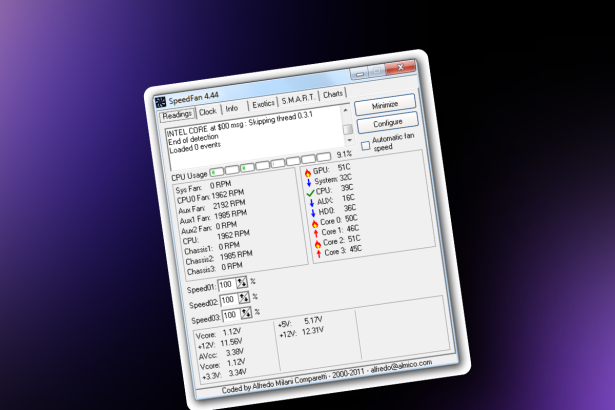
Task: Click the 'GPU: 51C' temperature value
Action: tap(331, 169)
